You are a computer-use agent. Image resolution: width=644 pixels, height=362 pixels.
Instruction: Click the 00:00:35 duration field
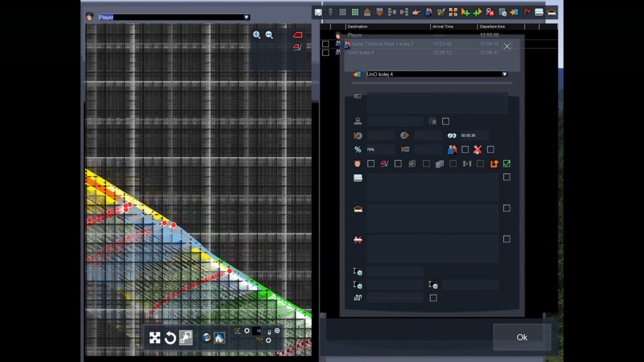[475, 136]
